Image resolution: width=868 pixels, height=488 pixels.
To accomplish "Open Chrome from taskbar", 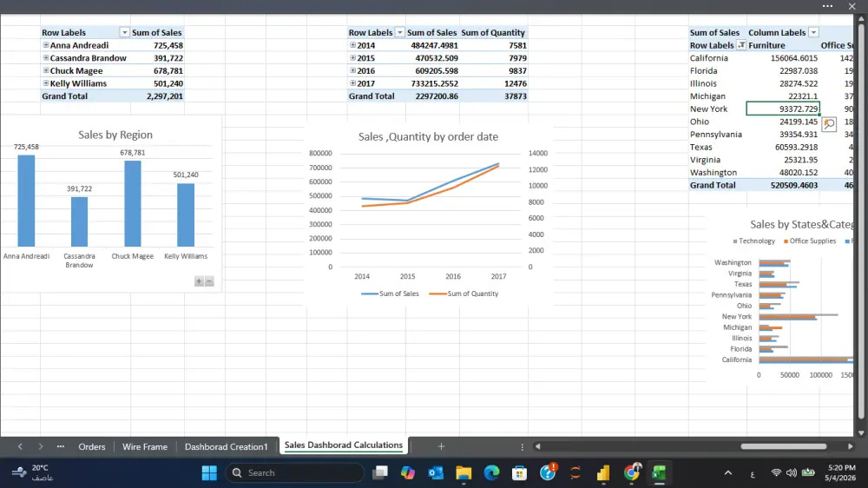I will (631, 472).
